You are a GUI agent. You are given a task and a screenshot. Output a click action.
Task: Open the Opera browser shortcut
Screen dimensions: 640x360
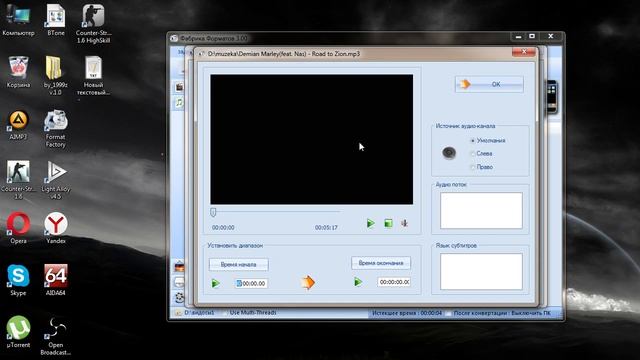[x=18, y=228]
